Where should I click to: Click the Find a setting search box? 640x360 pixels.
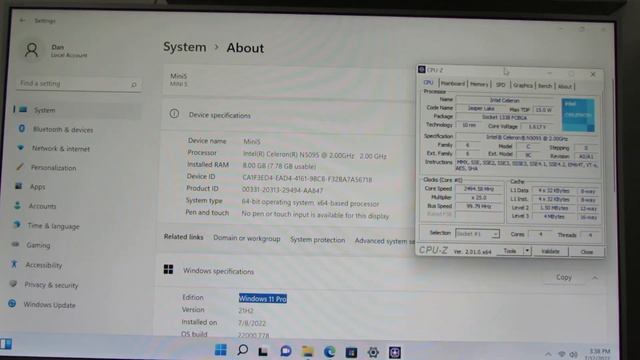click(x=78, y=84)
